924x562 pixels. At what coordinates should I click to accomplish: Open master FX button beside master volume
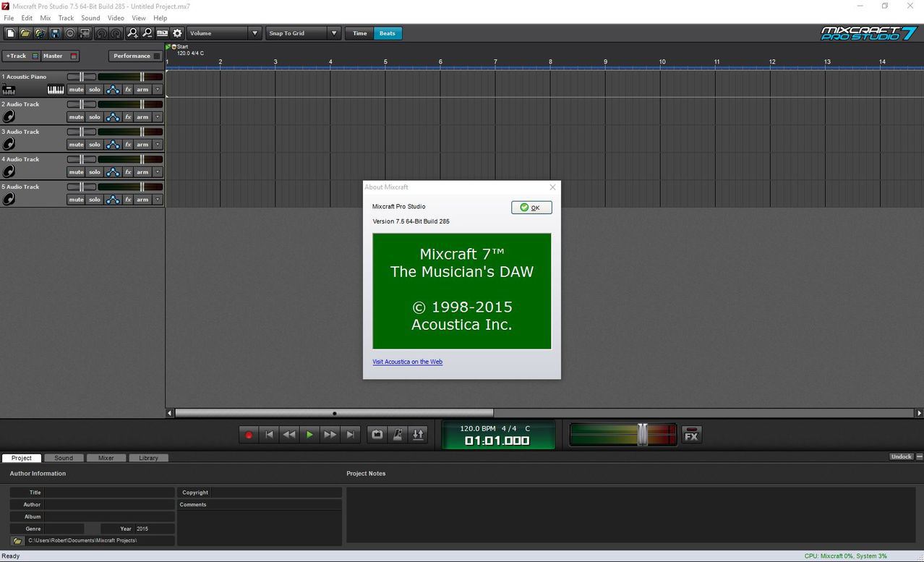click(692, 435)
